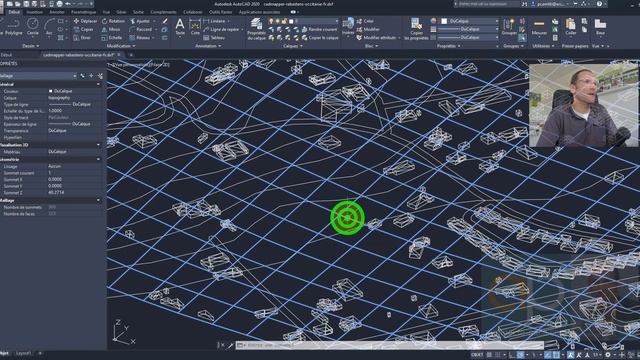Image resolution: width=640 pixels, height=360 pixels.
Task: Close the cadmapper drawing tab
Action: coord(119,55)
